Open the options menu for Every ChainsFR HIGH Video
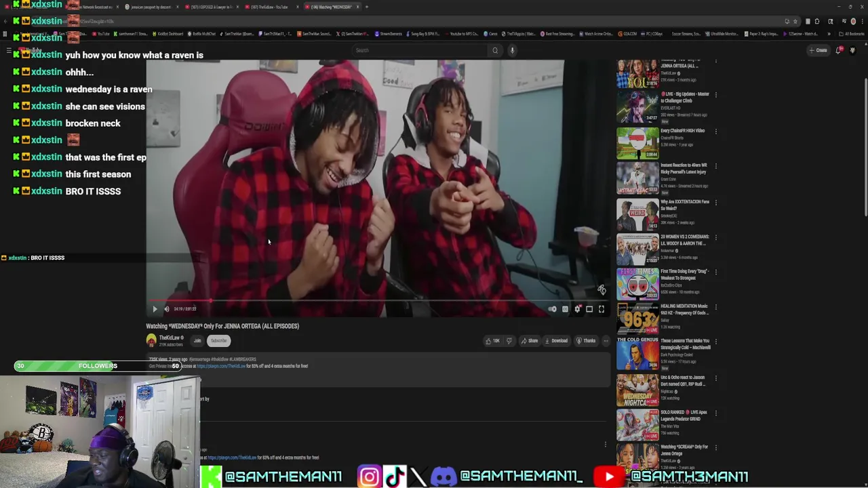Screen dimensions: 868x488 (715, 131)
